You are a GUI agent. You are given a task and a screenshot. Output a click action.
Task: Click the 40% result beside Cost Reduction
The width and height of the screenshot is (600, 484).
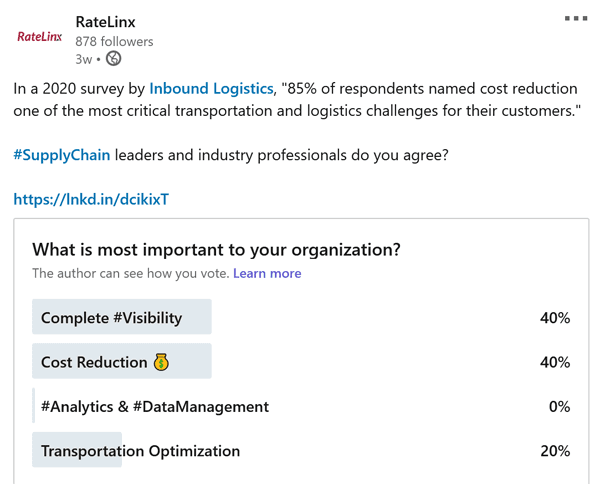point(554,362)
